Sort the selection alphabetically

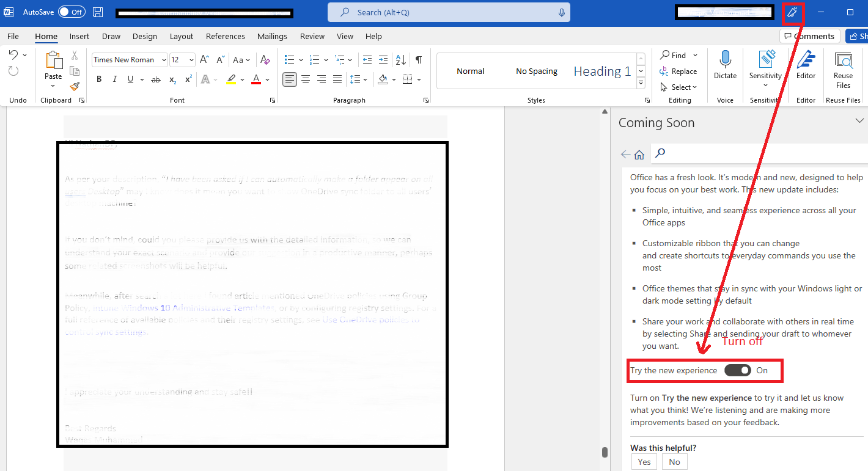[401, 60]
